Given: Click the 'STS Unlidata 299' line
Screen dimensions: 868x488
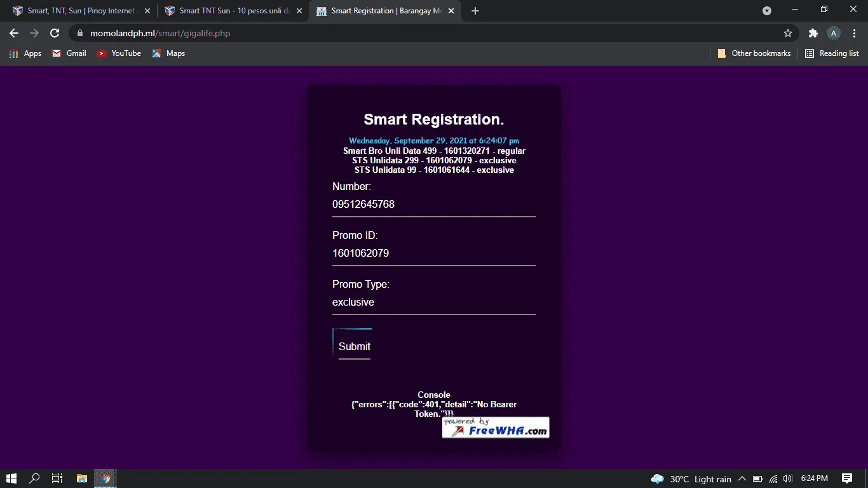Looking at the screenshot, I should [x=434, y=160].
